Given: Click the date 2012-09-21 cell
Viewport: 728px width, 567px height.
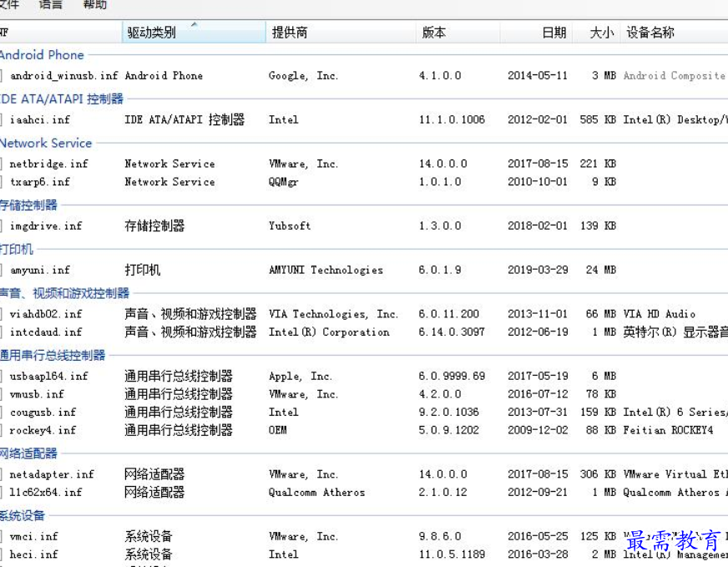Looking at the screenshot, I should tap(538, 492).
